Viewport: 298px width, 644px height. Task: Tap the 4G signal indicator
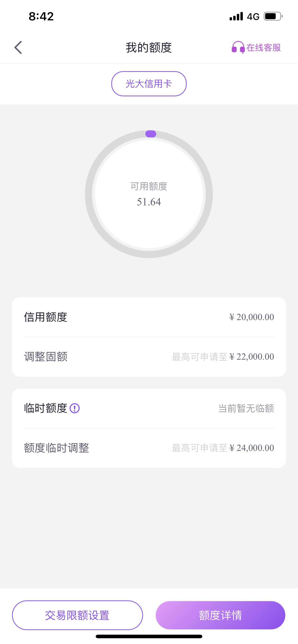253,17
